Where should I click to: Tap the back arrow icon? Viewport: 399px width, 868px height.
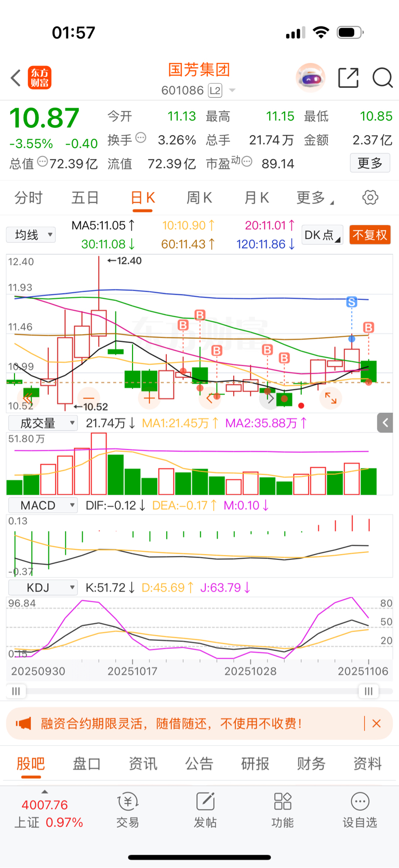pos(16,78)
